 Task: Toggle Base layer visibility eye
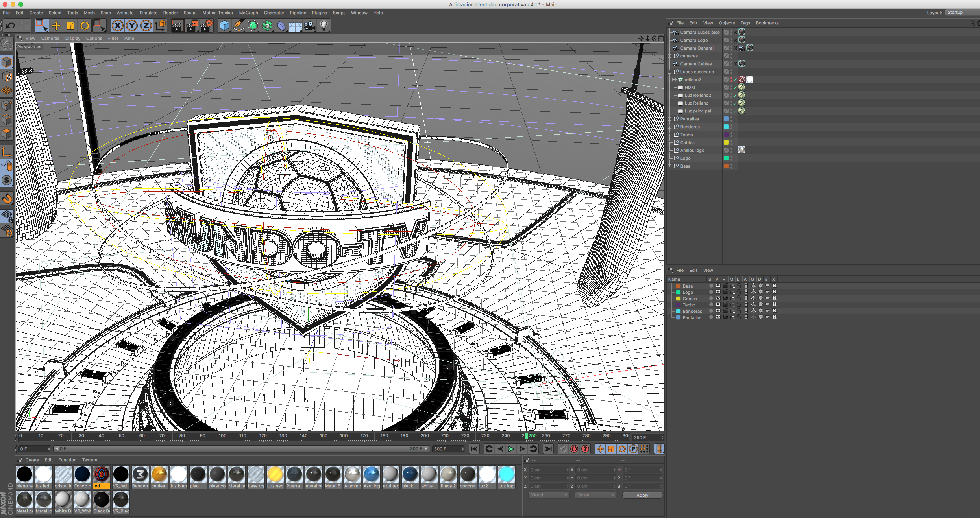(x=718, y=286)
